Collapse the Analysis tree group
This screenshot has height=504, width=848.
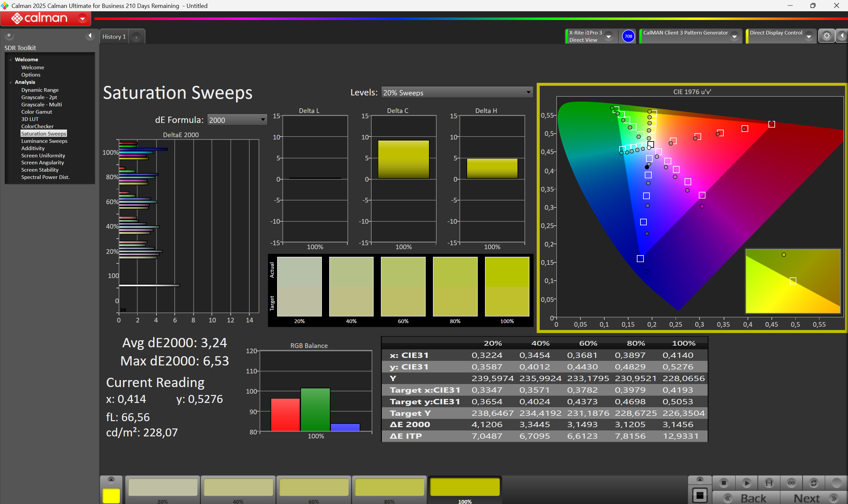tap(11, 82)
